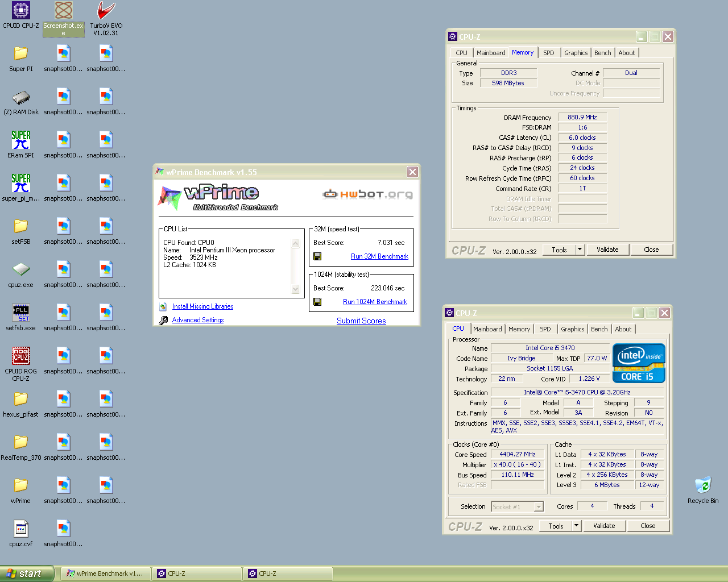Switch to CPU tab in Memory CPU-Z window
728x582 pixels.
(x=461, y=53)
